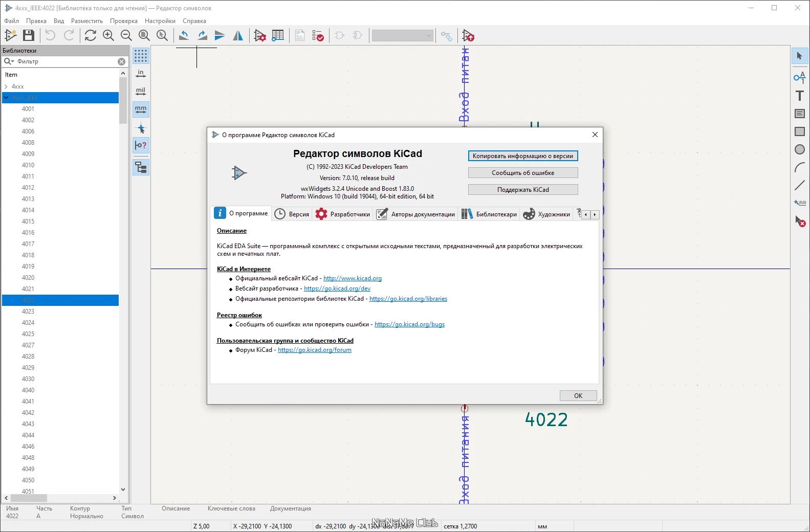Select the draw circle tool
This screenshot has width=810, height=532.
(800, 149)
